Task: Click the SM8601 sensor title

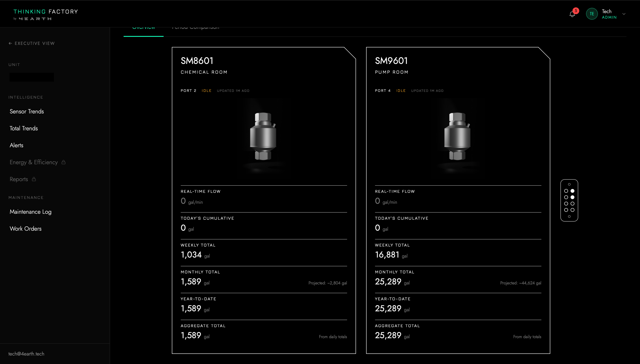Action: pos(197,61)
